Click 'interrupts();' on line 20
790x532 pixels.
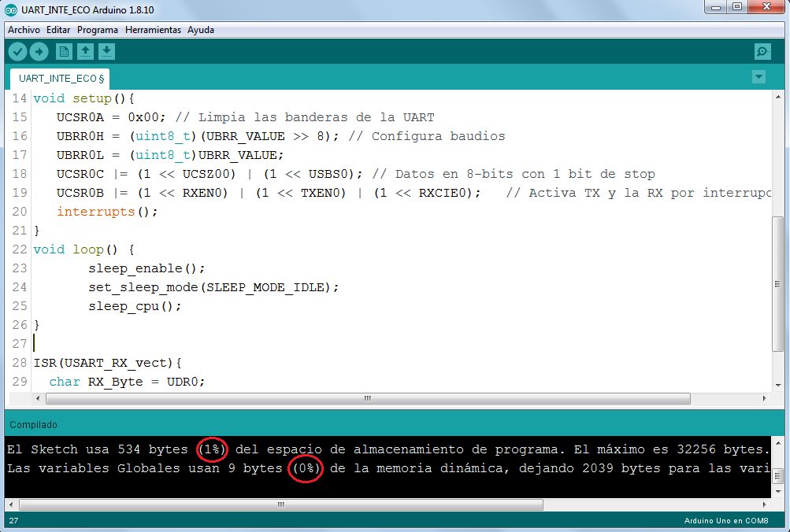pos(107,212)
